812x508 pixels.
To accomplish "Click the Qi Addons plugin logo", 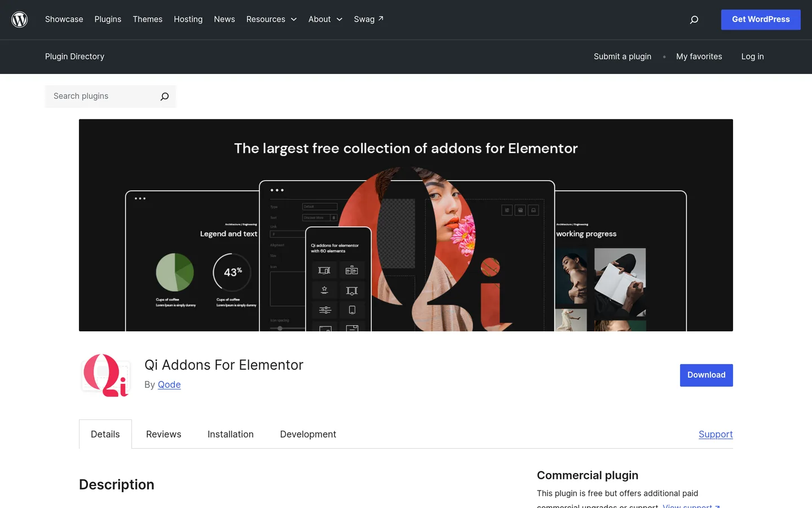I will coord(106,375).
